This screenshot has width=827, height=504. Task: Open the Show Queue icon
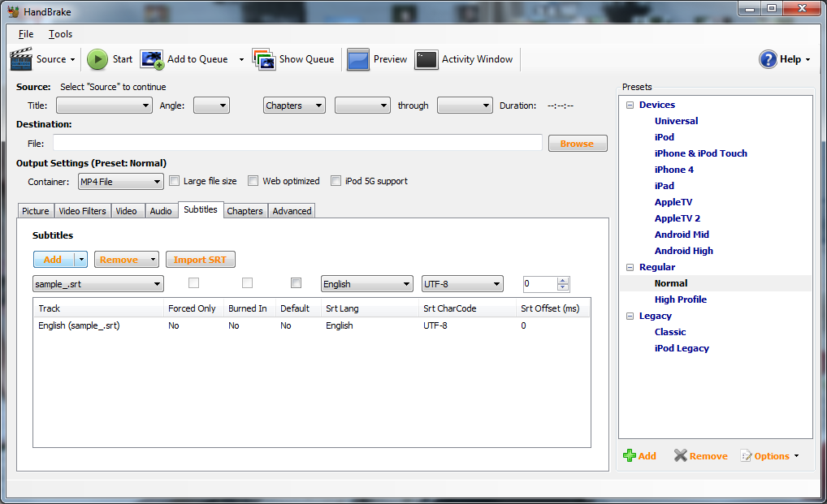coord(263,59)
